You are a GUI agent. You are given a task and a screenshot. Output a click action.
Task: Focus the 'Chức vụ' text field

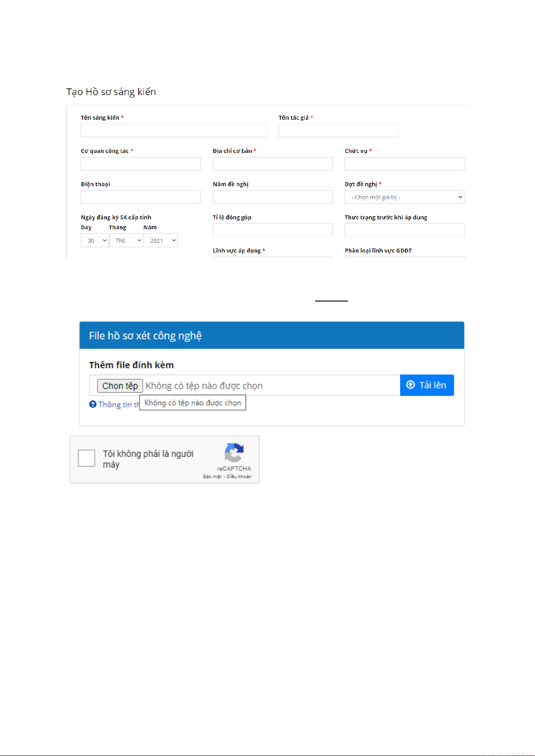(x=404, y=164)
